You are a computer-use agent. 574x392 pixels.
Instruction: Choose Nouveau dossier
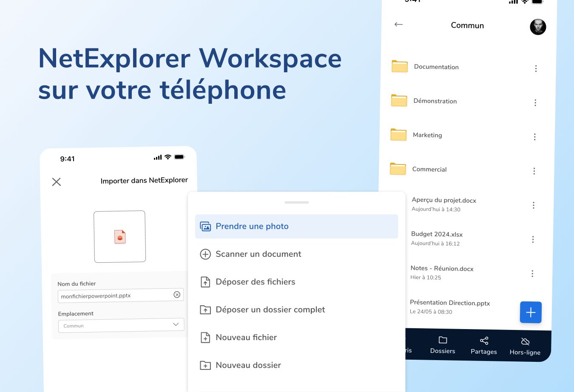(x=297, y=365)
